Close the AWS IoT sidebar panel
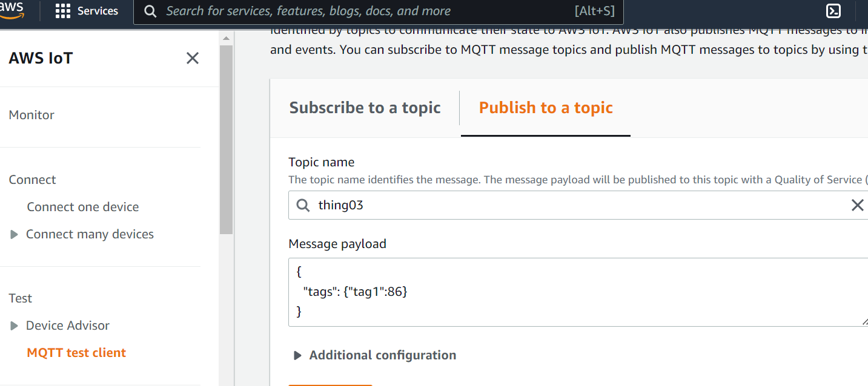 pyautogui.click(x=193, y=58)
